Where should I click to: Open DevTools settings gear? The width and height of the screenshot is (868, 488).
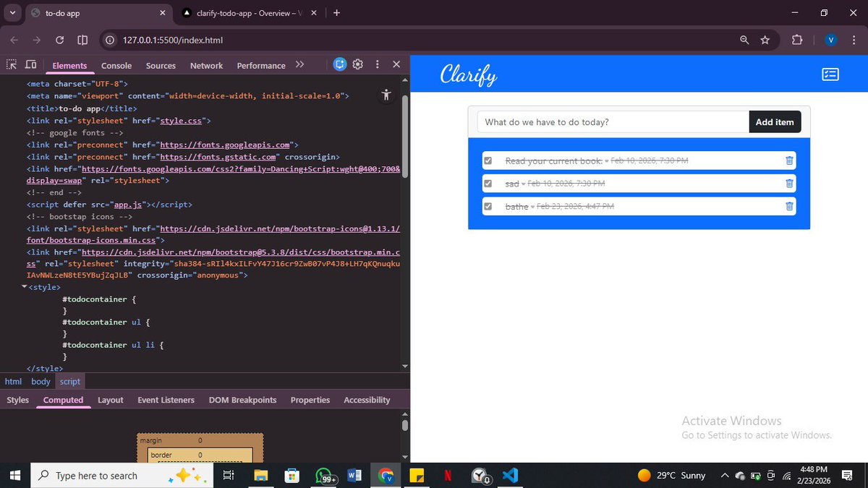pos(357,64)
